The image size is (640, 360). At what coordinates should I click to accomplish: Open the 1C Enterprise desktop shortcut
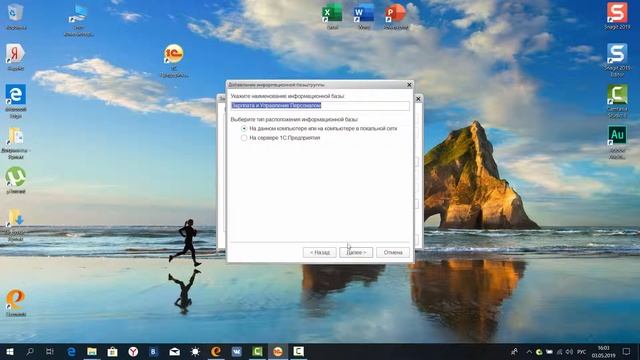point(174,60)
